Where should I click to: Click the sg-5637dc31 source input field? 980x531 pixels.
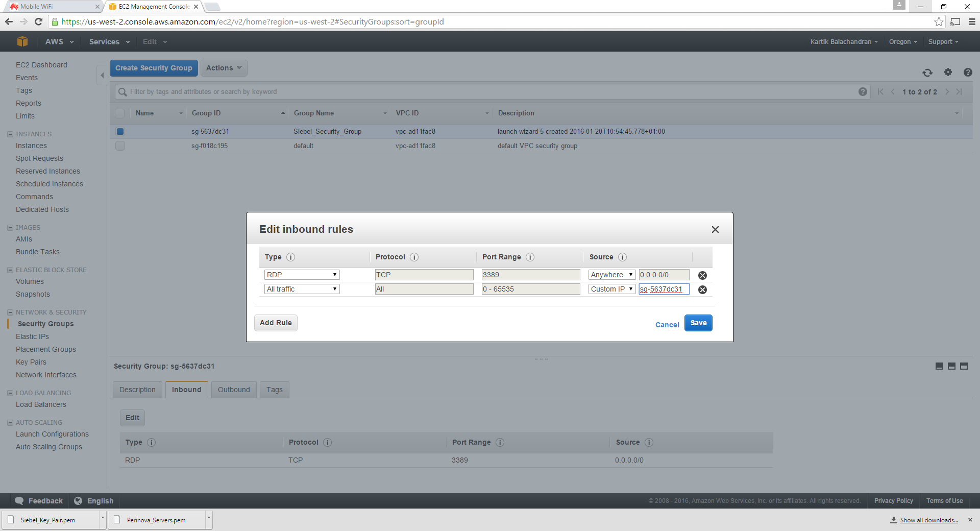(664, 289)
